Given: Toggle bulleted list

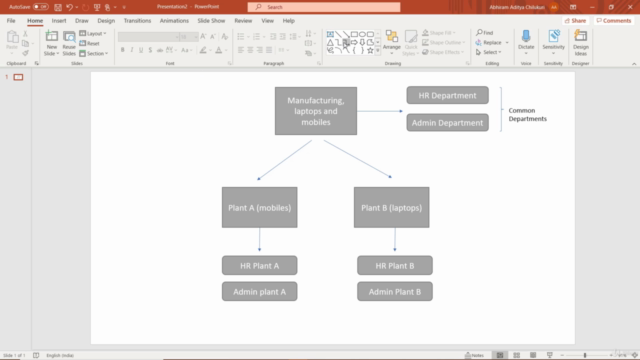Looking at the screenshot, I should coord(241,37).
